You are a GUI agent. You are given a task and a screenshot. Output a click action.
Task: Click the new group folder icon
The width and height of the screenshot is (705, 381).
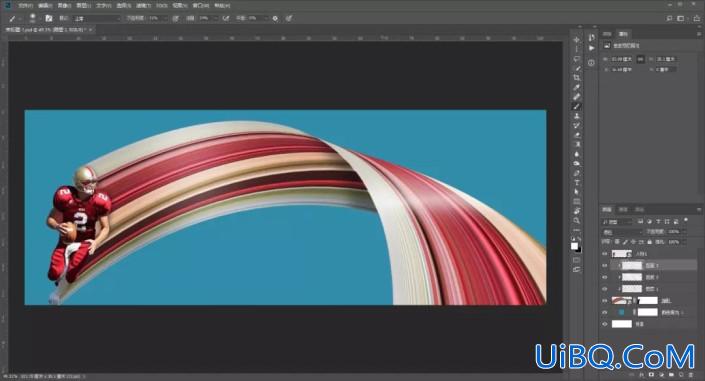[x=671, y=374]
